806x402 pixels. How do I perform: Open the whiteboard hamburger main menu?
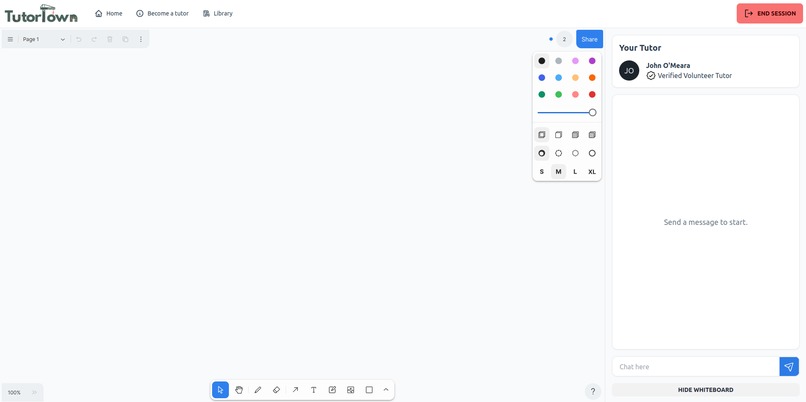pos(10,39)
